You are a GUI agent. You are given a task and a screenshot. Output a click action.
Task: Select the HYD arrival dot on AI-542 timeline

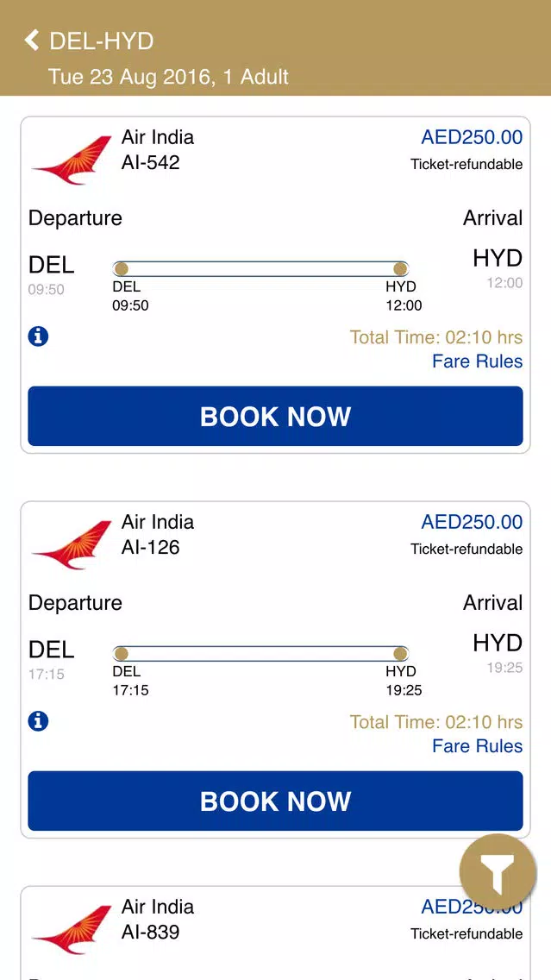pos(400,269)
